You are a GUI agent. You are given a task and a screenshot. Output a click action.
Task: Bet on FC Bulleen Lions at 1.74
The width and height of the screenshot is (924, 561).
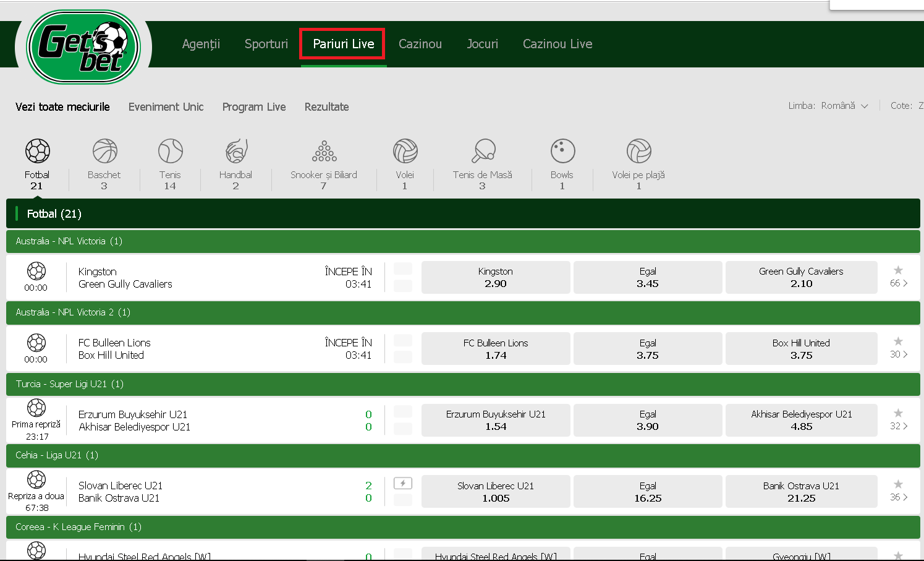pyautogui.click(x=496, y=349)
